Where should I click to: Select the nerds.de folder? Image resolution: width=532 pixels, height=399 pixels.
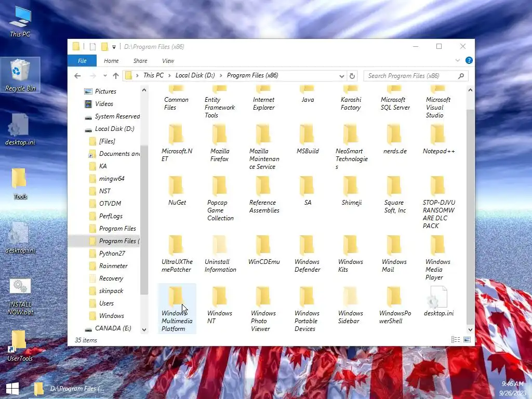(395, 139)
